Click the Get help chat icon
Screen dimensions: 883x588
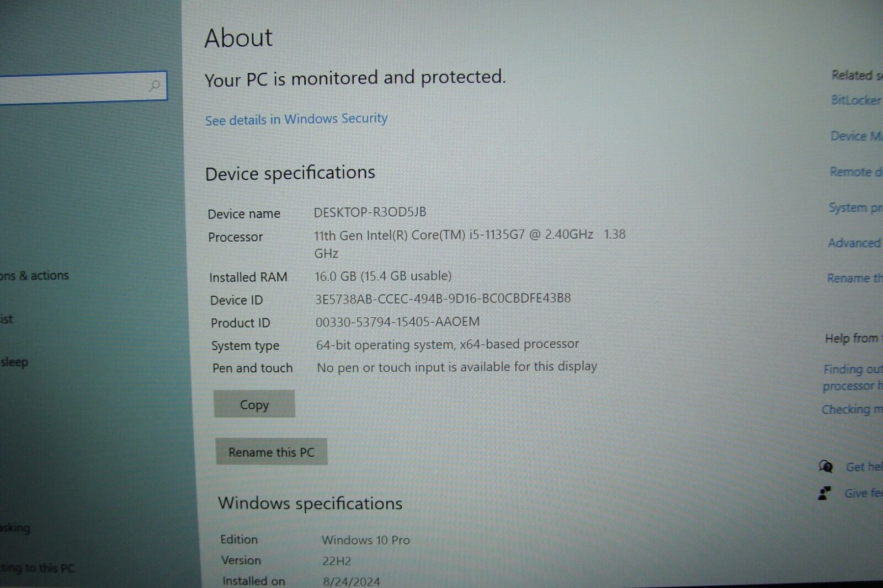click(826, 467)
